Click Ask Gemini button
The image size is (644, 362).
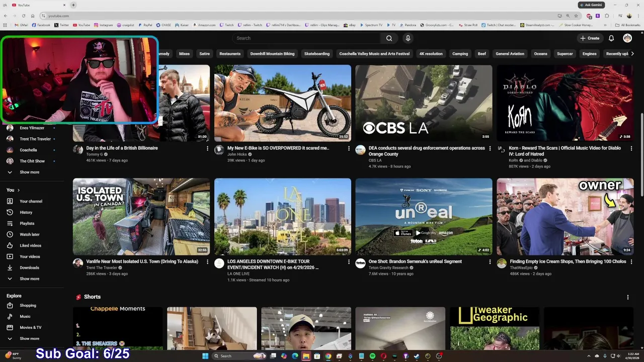(x=591, y=5)
